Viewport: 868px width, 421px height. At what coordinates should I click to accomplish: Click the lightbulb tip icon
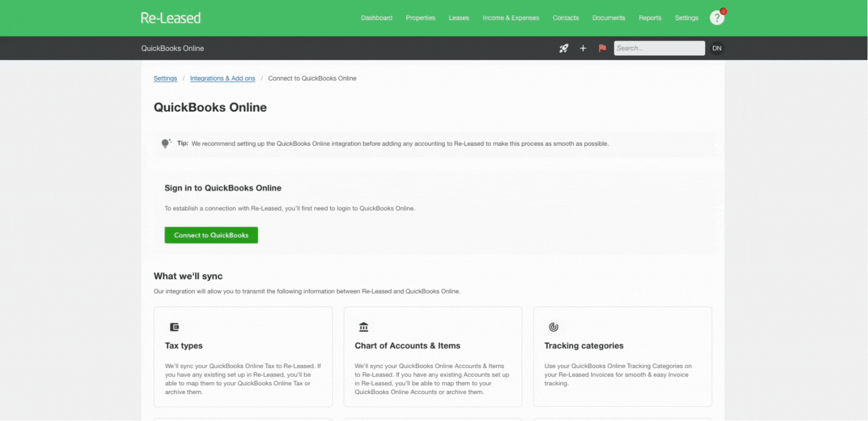[166, 143]
